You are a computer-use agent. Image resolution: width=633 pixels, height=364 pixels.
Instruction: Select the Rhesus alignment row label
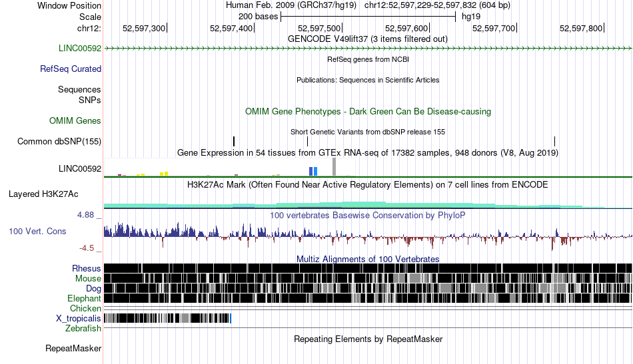(87, 268)
